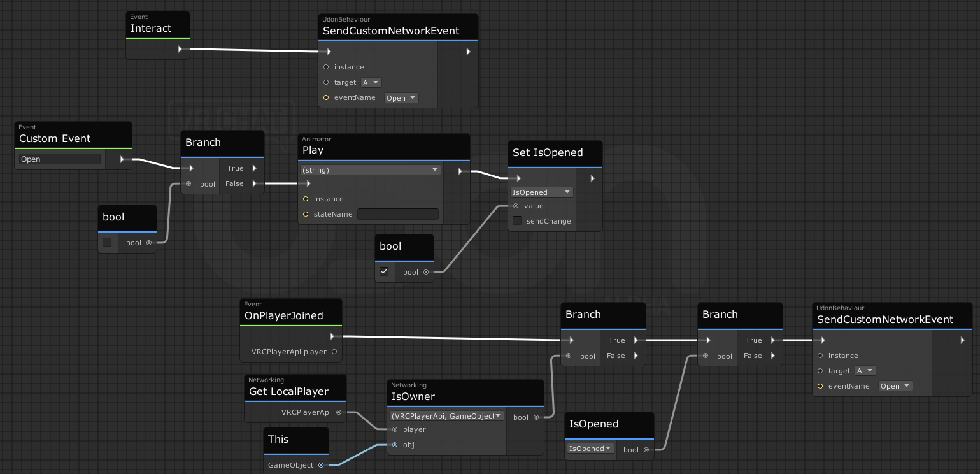Image resolution: width=980 pixels, height=474 pixels.
Task: Click the target port of SendCustomNetworkEvent wired to Interact
Action: pos(326,82)
